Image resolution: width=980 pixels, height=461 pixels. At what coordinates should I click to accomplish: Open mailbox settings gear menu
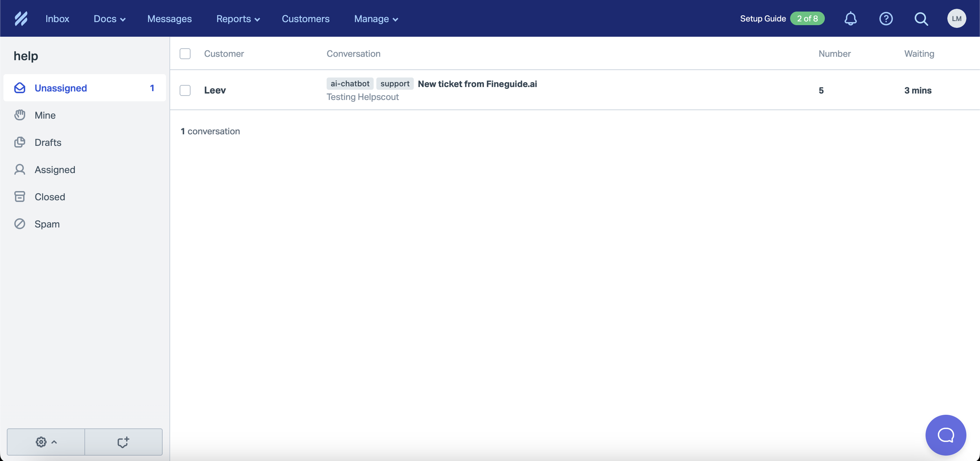coord(46,442)
